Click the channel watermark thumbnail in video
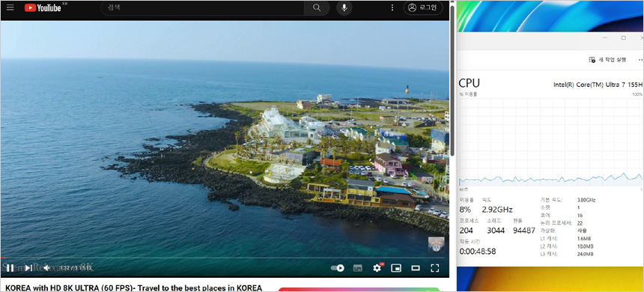Image resolution: width=644 pixels, height=292 pixels. pos(436,245)
